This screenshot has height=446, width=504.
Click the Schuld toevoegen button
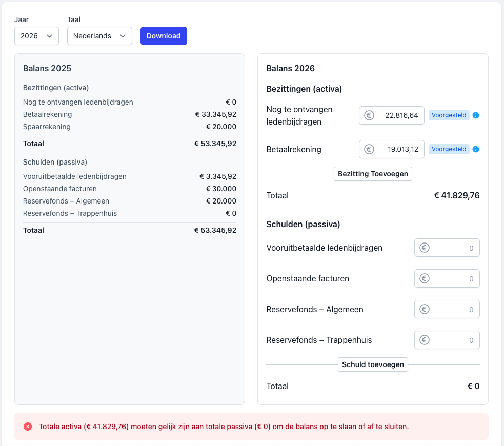point(373,364)
